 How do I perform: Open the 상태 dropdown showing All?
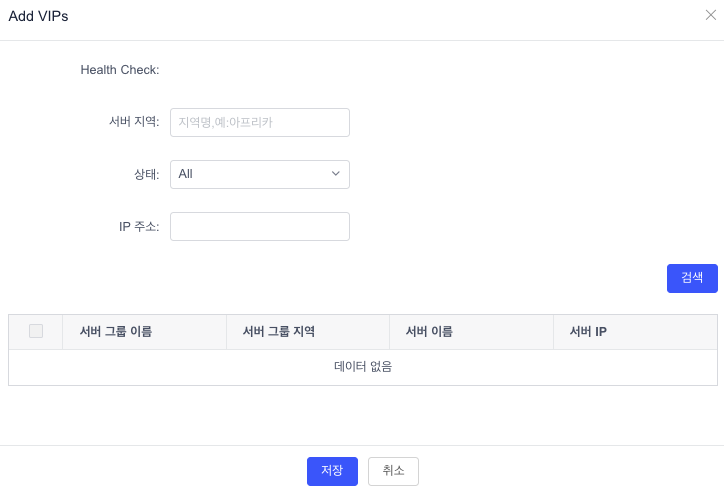click(260, 174)
